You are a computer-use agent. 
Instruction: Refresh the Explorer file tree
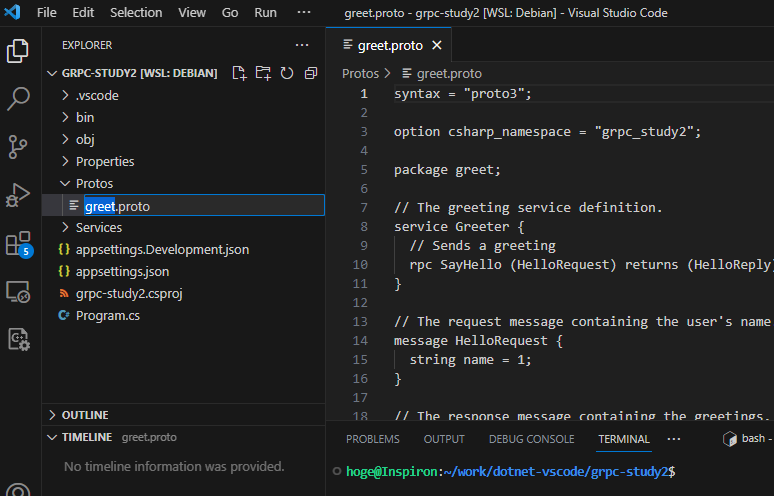click(287, 73)
